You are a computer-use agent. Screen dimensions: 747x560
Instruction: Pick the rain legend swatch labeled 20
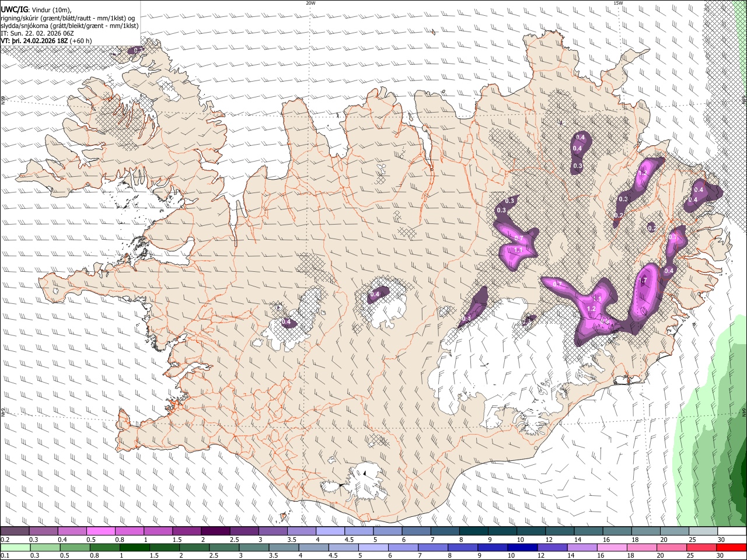pyautogui.click(x=672, y=548)
